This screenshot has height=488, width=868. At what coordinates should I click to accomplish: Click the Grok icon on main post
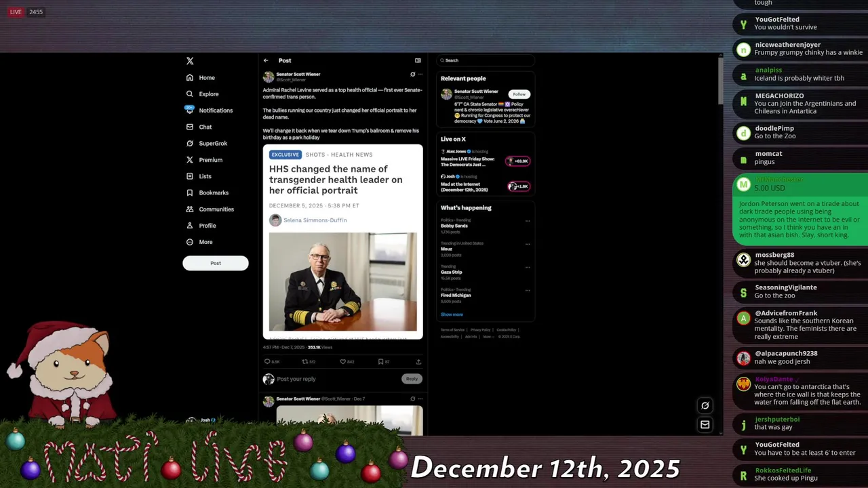coord(412,74)
